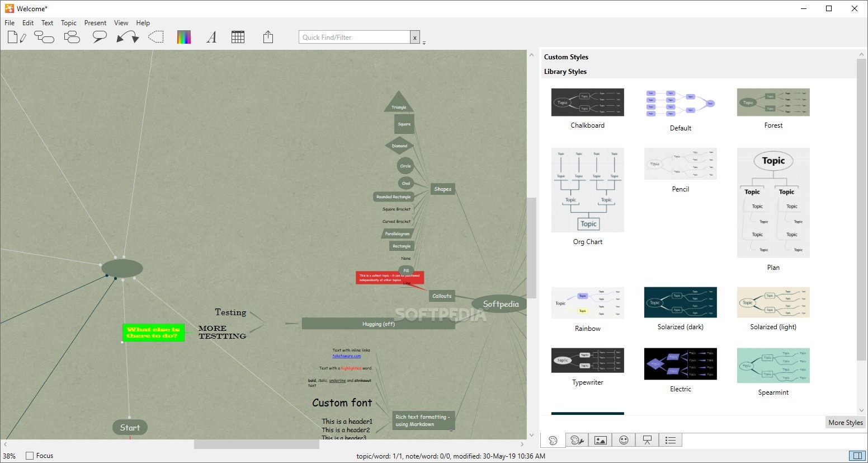Open the rainbow color picker icon

click(x=184, y=38)
